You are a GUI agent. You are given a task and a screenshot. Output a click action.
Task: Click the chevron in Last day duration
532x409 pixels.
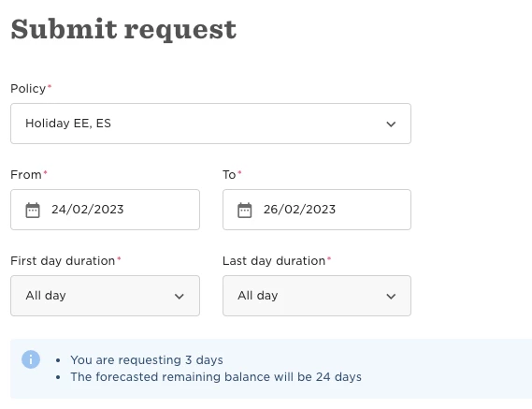[391, 296]
